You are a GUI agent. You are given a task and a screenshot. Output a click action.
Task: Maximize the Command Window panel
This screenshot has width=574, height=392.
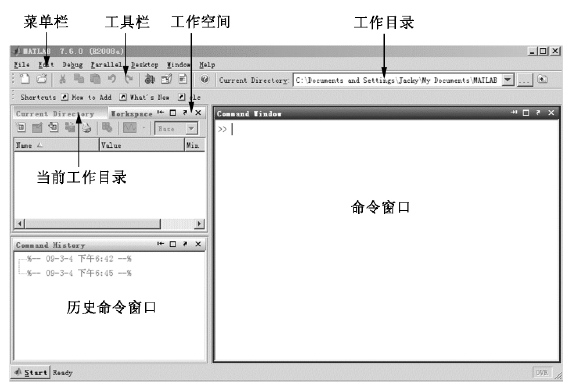[526, 113]
